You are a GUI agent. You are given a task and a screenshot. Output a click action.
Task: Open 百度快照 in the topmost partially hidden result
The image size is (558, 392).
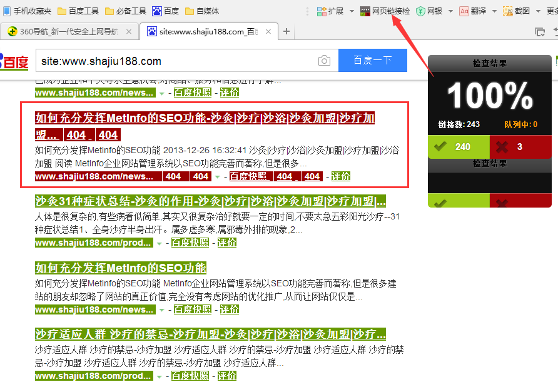click(x=193, y=93)
